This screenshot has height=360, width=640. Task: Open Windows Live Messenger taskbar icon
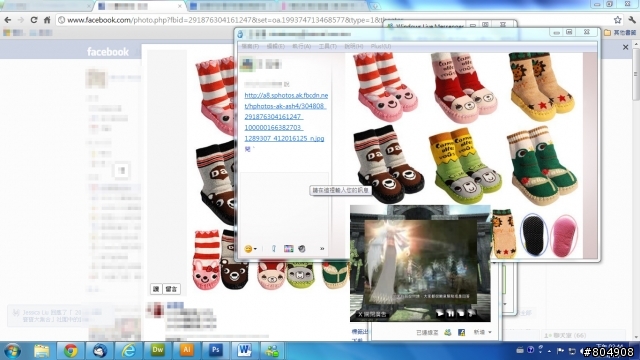pos(272,351)
